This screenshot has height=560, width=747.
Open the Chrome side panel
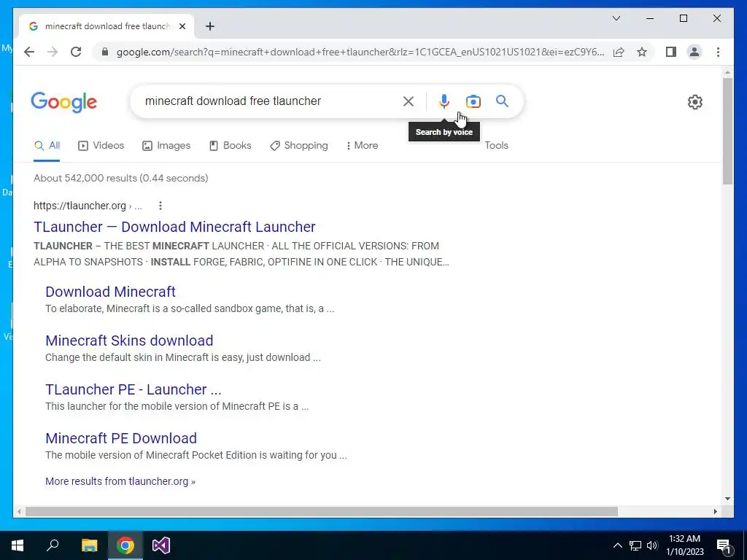click(671, 52)
